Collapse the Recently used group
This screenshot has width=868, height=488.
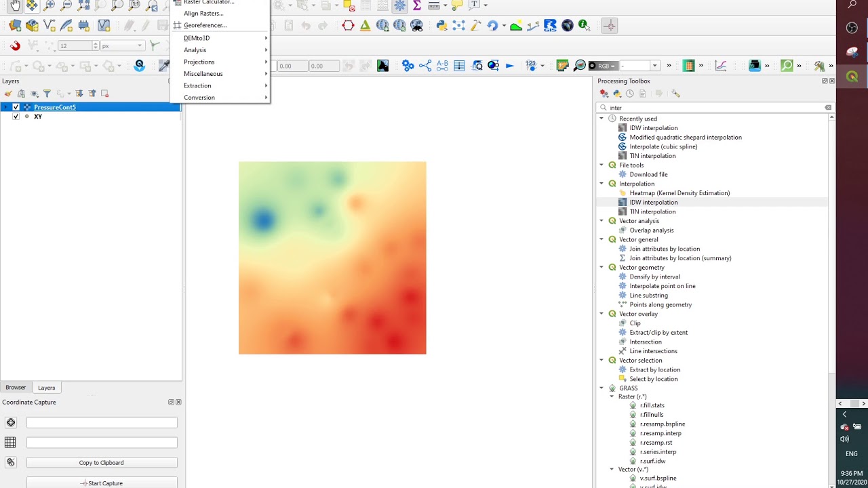pyautogui.click(x=601, y=119)
